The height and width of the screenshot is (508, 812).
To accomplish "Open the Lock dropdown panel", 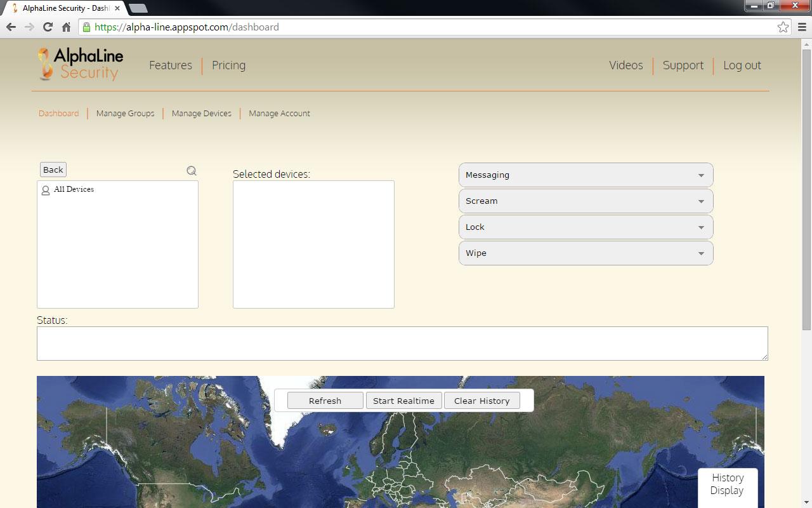I will (586, 227).
